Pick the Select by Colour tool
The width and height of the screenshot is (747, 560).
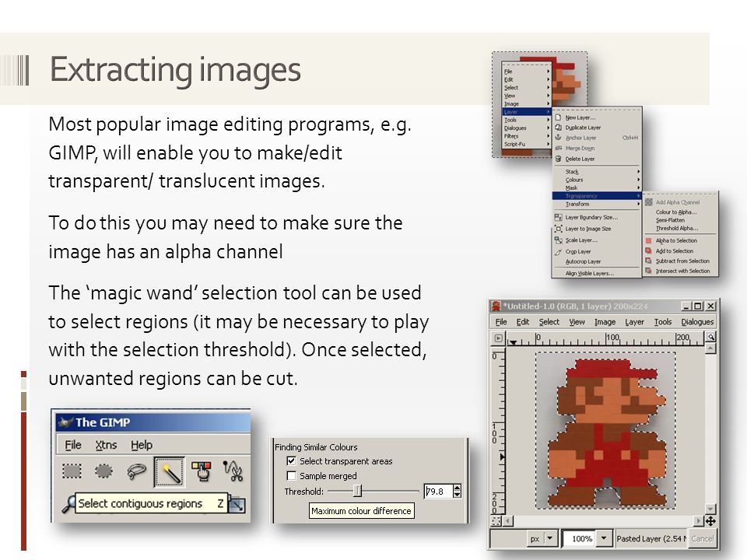(202, 471)
